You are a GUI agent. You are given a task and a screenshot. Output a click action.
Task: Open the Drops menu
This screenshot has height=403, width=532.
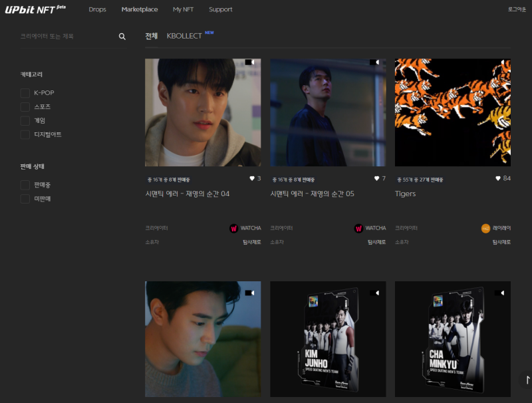pyautogui.click(x=97, y=9)
